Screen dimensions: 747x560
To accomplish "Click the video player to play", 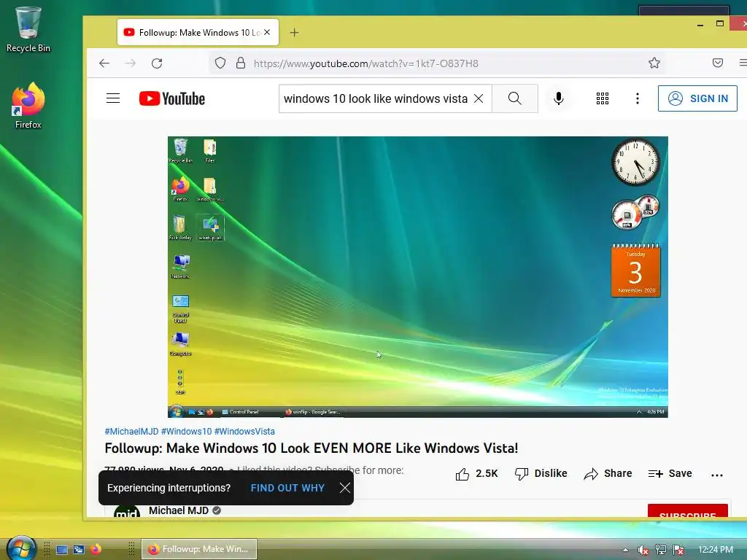I will point(417,276).
